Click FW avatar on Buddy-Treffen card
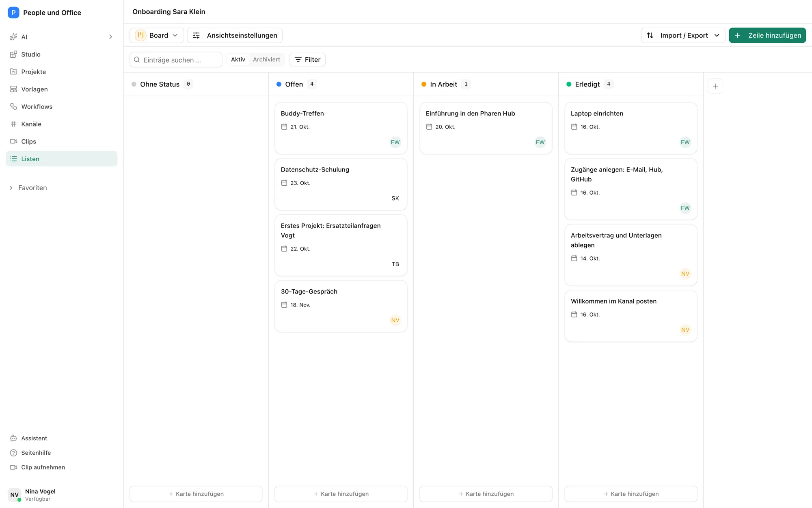The height and width of the screenshot is (508, 812). (x=395, y=142)
